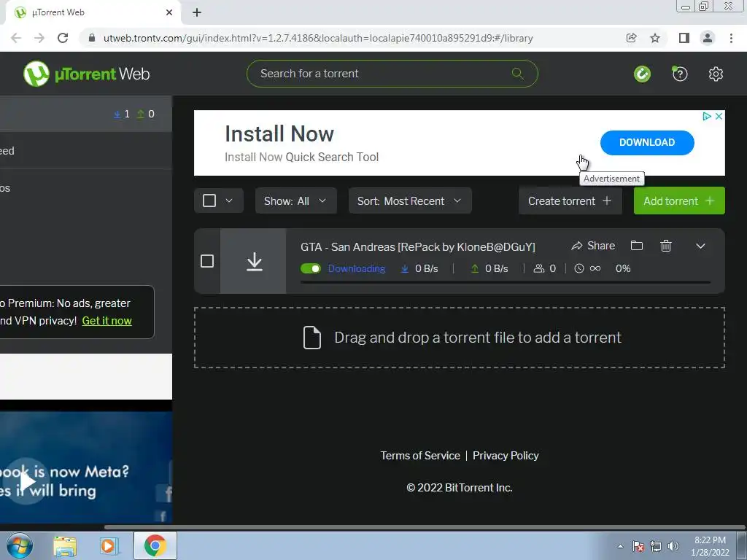Screen dimensions: 747x560
Task: Open the folder icon for GTA torrent
Action: click(x=636, y=246)
